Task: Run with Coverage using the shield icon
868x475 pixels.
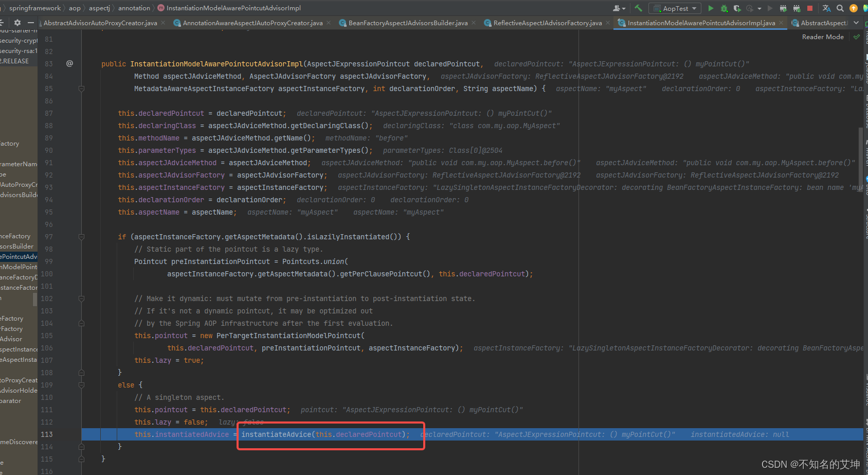Action: tap(737, 8)
